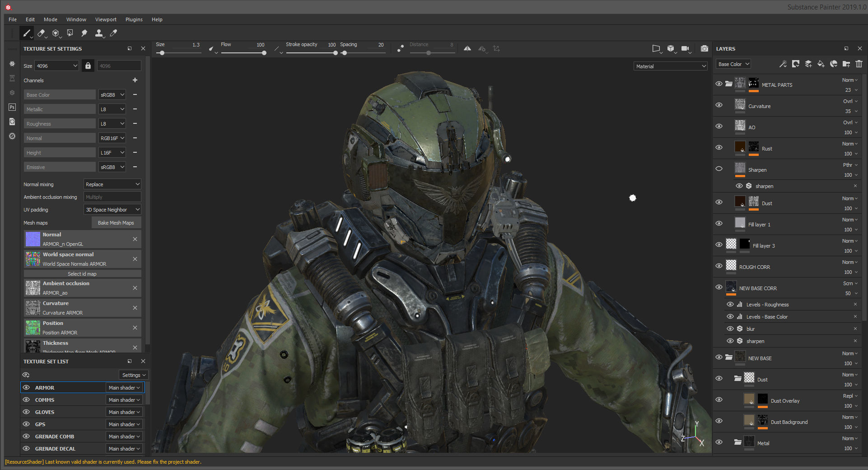Image resolution: width=868 pixels, height=470 pixels.
Task: Open the Base Color channel dropdown in Layers
Action: (733, 64)
